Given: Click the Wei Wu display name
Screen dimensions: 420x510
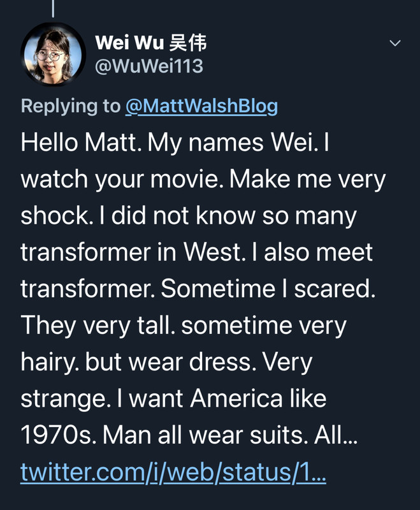Looking at the screenshot, I should click(x=130, y=43).
